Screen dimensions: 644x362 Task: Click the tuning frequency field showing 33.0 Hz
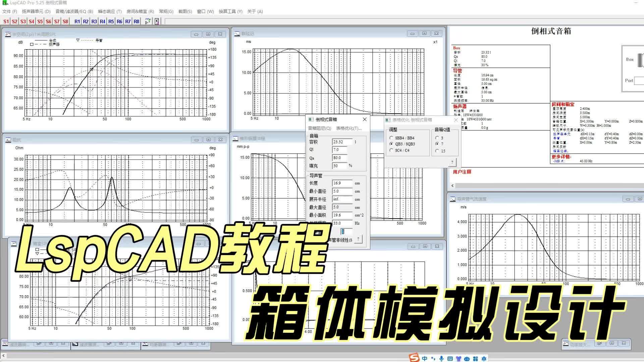[x=342, y=223]
